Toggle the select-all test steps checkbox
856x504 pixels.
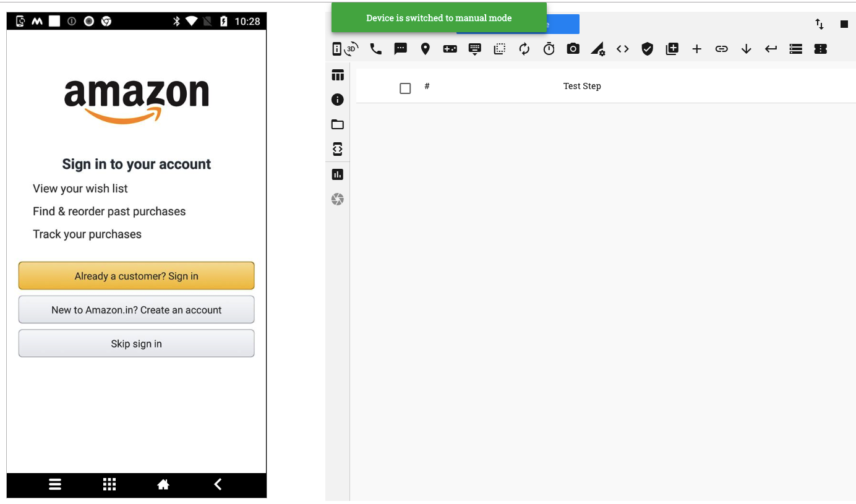pos(405,88)
